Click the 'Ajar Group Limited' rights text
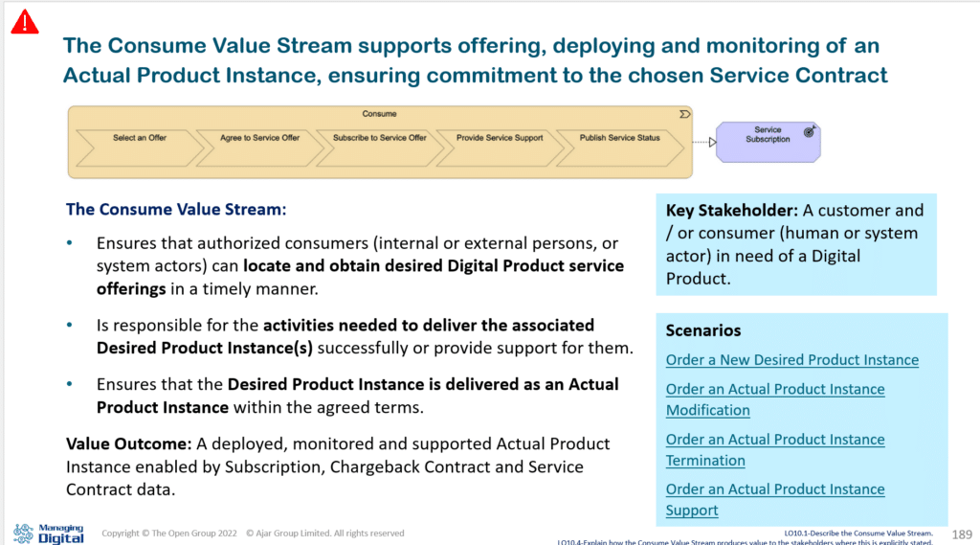 [325, 534]
